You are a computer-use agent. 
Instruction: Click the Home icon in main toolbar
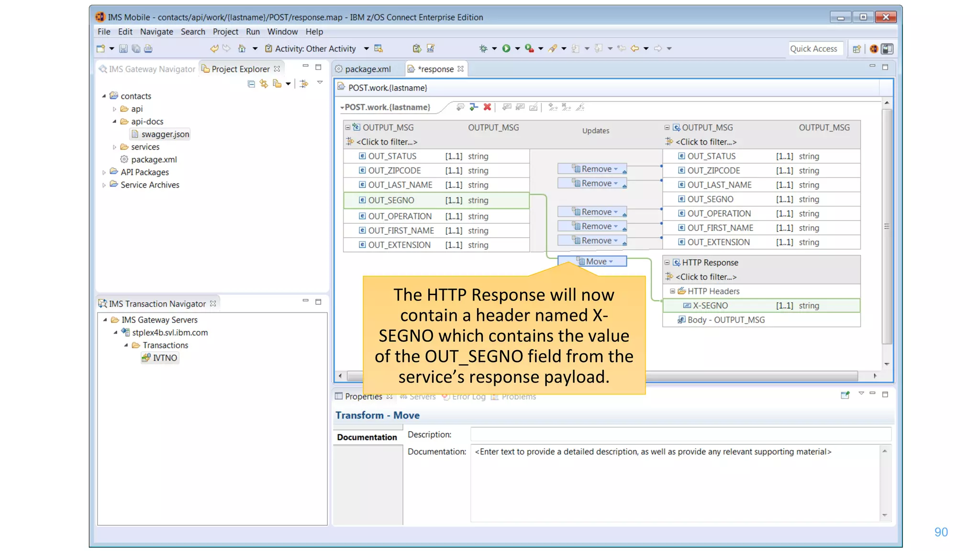tap(242, 48)
